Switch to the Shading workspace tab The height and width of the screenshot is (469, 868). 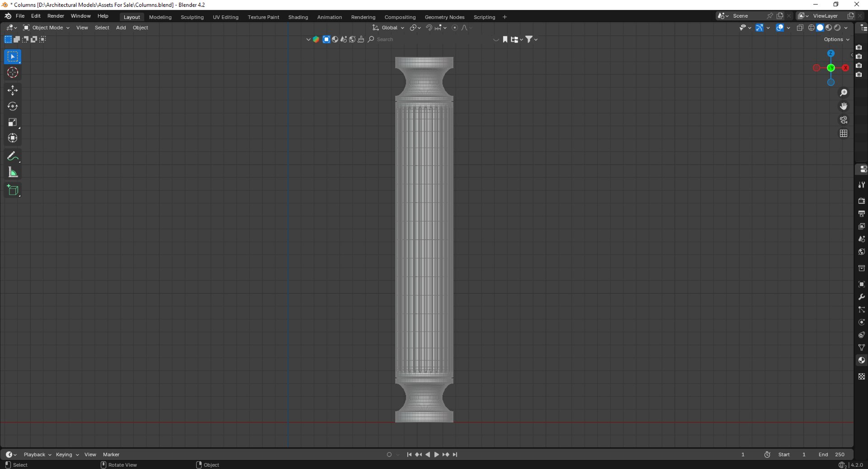[298, 17]
